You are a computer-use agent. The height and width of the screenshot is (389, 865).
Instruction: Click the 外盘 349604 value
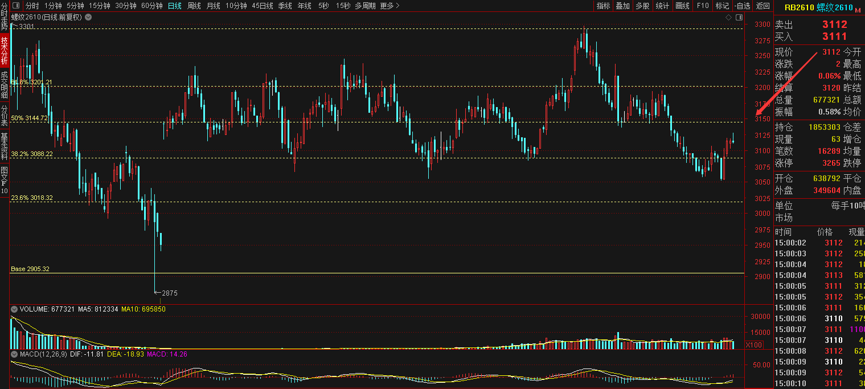click(x=826, y=190)
